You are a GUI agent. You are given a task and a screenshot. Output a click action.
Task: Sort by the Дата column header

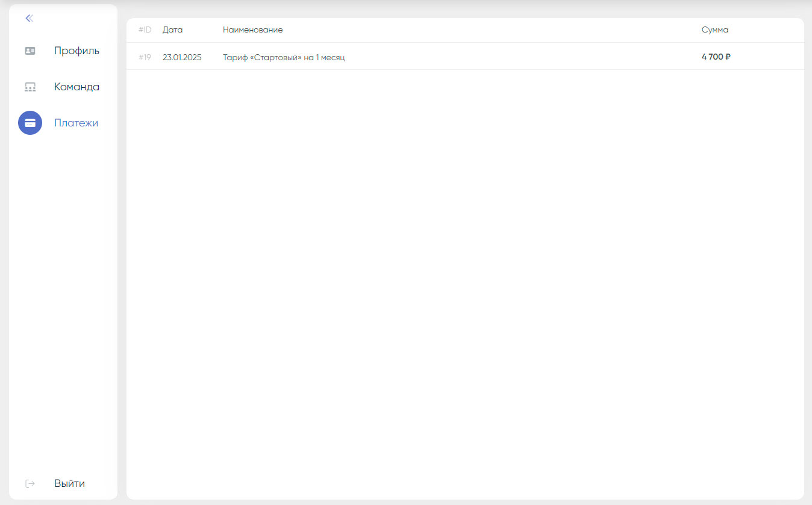[172, 30]
